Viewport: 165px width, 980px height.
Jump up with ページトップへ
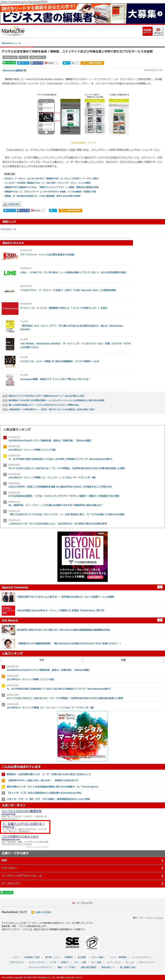[x=83, y=903]
